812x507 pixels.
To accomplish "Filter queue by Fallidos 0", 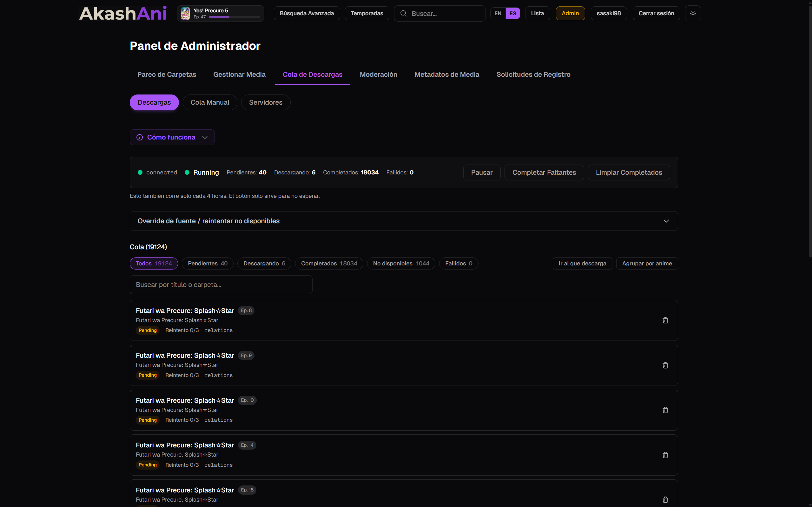I will [459, 263].
